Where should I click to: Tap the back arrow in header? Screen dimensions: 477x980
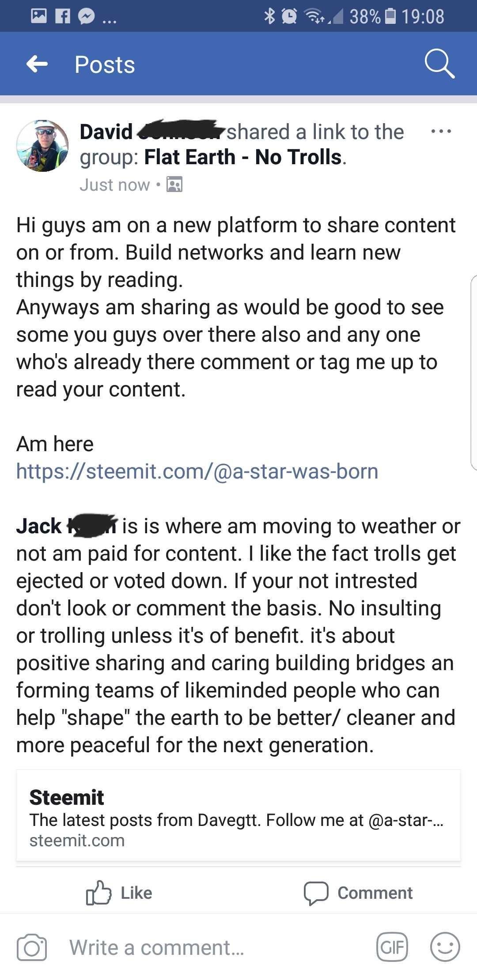pos(37,64)
